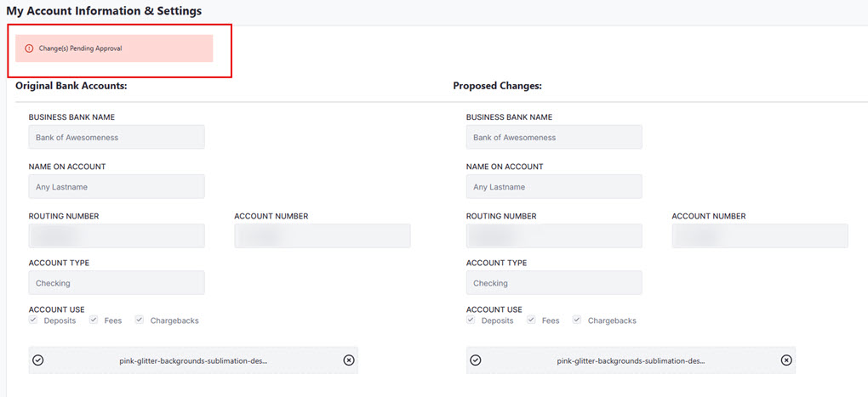Open the Account Type field in Original Bank Accounts
868x397 pixels.
[x=117, y=283]
